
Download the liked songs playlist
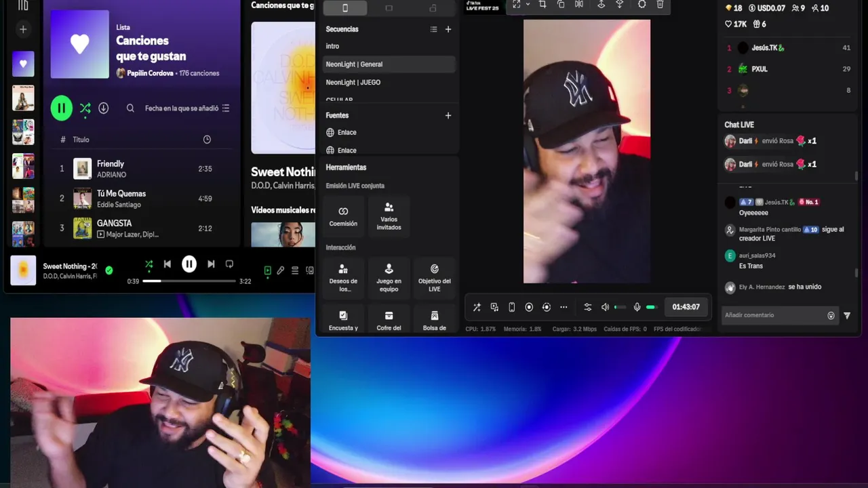(x=103, y=108)
